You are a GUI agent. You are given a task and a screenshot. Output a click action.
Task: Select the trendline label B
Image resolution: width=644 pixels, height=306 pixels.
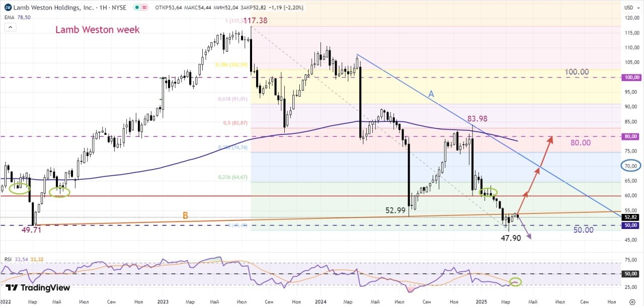185,216
